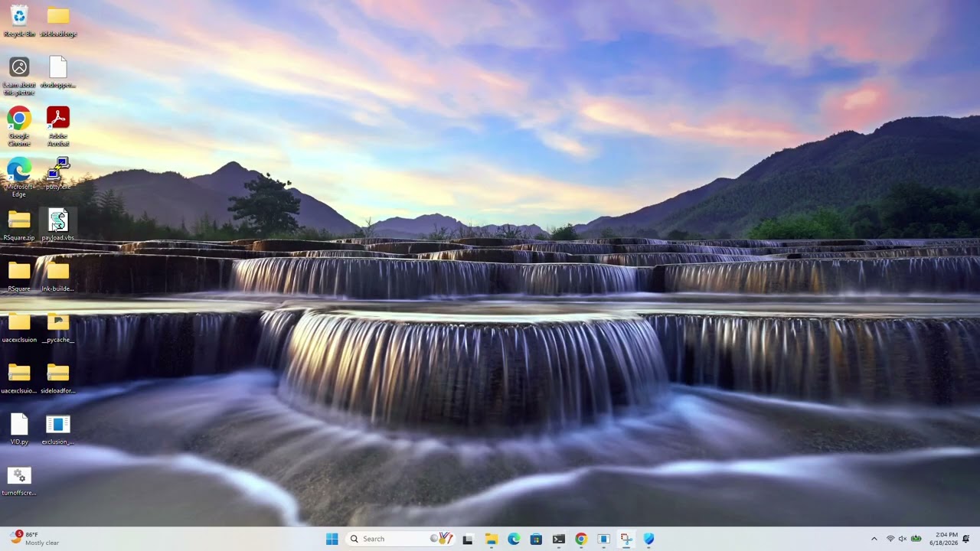The width and height of the screenshot is (980, 551).
Task: Select the payload.vbs script file
Action: [x=58, y=225]
